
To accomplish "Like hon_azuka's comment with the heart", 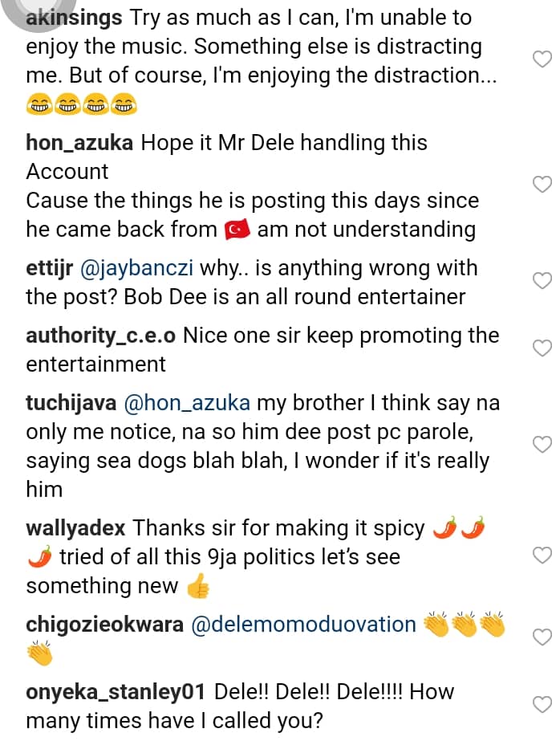I will [542, 185].
